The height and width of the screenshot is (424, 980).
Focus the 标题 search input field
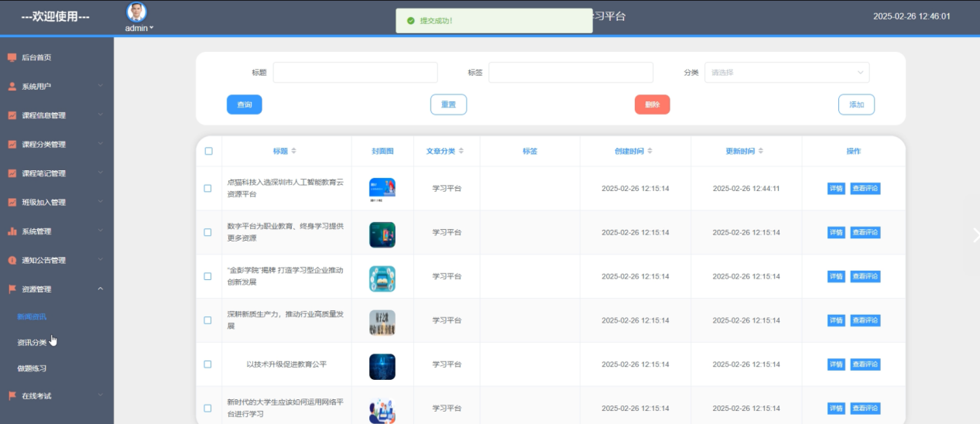tap(355, 73)
